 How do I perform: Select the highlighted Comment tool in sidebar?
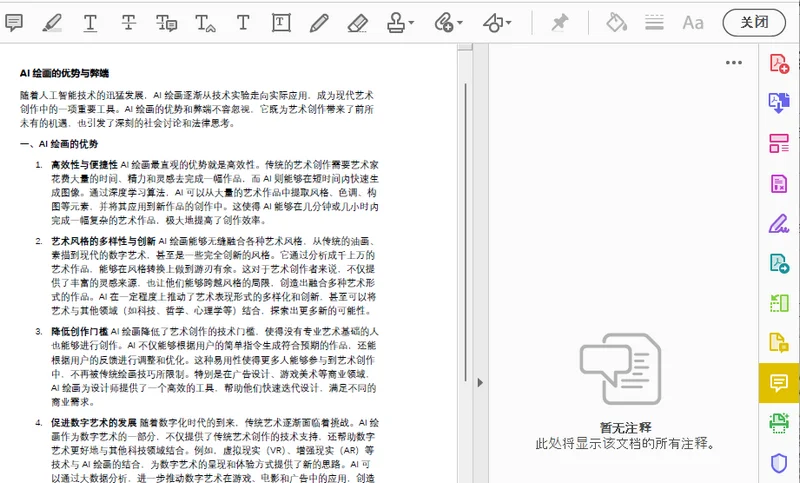pyautogui.click(x=779, y=383)
